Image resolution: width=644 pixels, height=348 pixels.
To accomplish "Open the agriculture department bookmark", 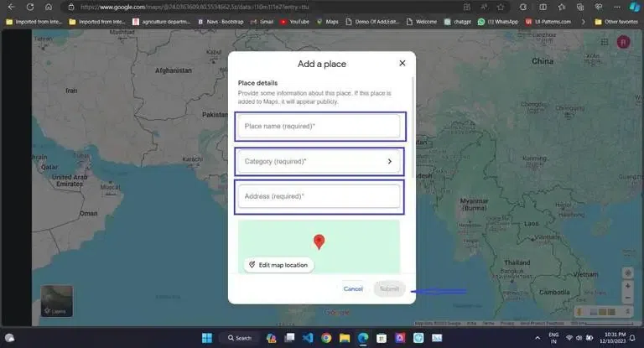I will point(161,22).
